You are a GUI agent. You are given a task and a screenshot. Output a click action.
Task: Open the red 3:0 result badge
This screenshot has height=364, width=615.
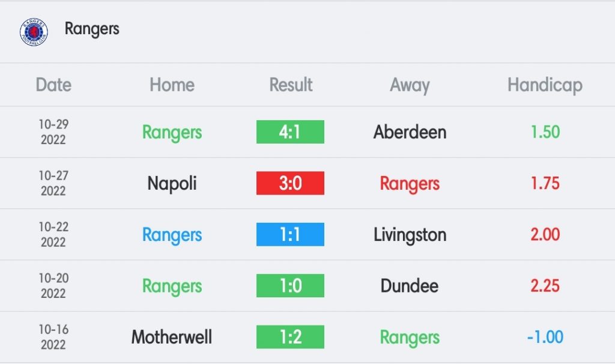pyautogui.click(x=290, y=183)
